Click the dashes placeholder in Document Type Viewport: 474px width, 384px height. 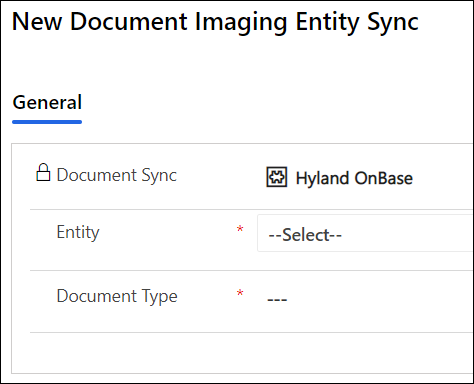tap(277, 300)
